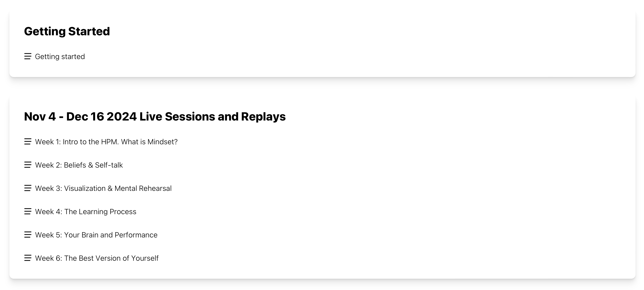Click the hamburger icon for Week 1 lesson
The image size is (644, 290).
(x=28, y=141)
